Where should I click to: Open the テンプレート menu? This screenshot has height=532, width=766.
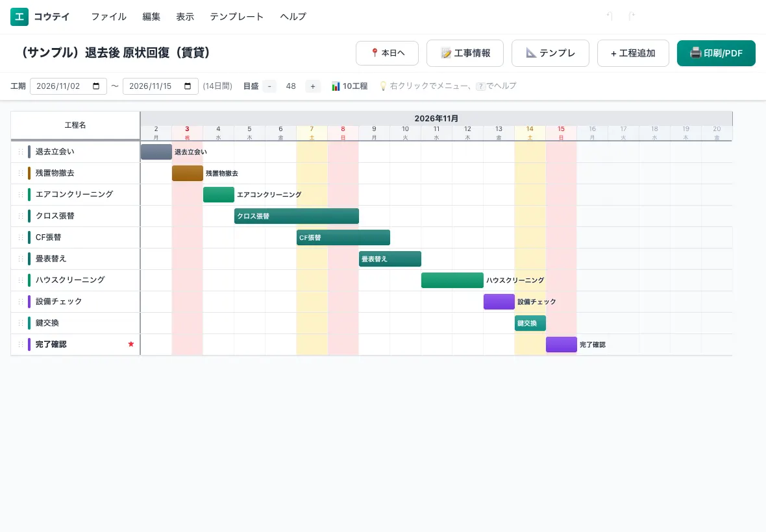pyautogui.click(x=236, y=17)
